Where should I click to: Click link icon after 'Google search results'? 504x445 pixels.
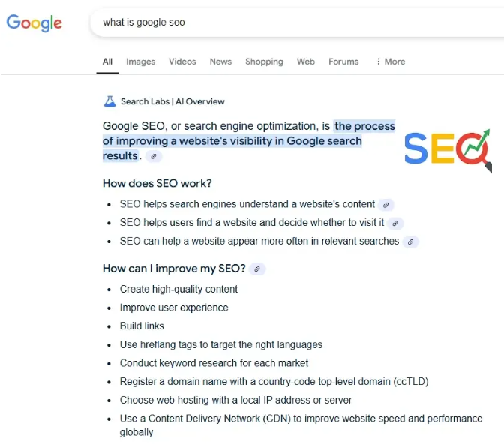click(154, 156)
